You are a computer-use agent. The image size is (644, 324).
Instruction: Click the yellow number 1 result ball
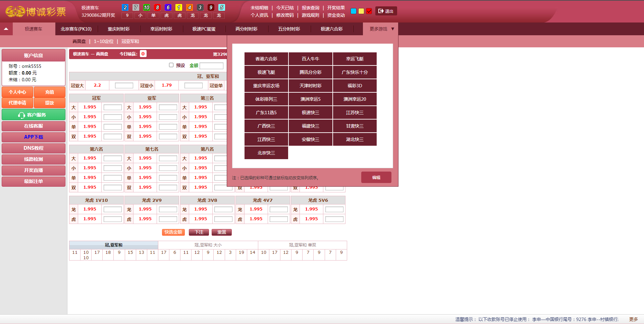point(179,7)
